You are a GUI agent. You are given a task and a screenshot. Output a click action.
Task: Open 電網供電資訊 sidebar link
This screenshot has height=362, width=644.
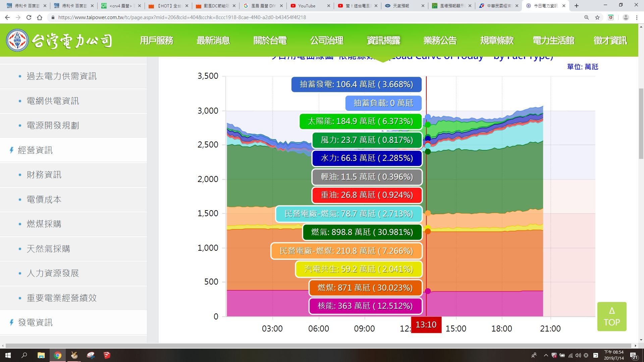point(53,101)
